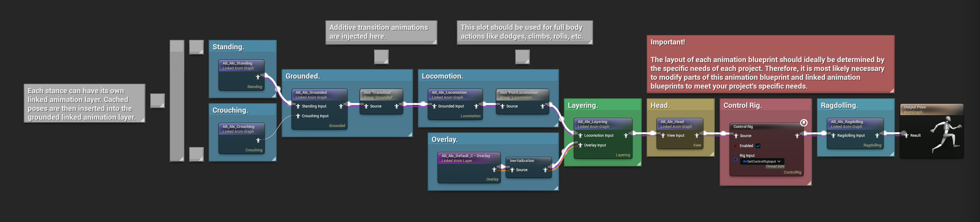The width and height of the screenshot is (980, 222).
Task: Click the Overlay linked layer's output pin
Action: click(494, 169)
